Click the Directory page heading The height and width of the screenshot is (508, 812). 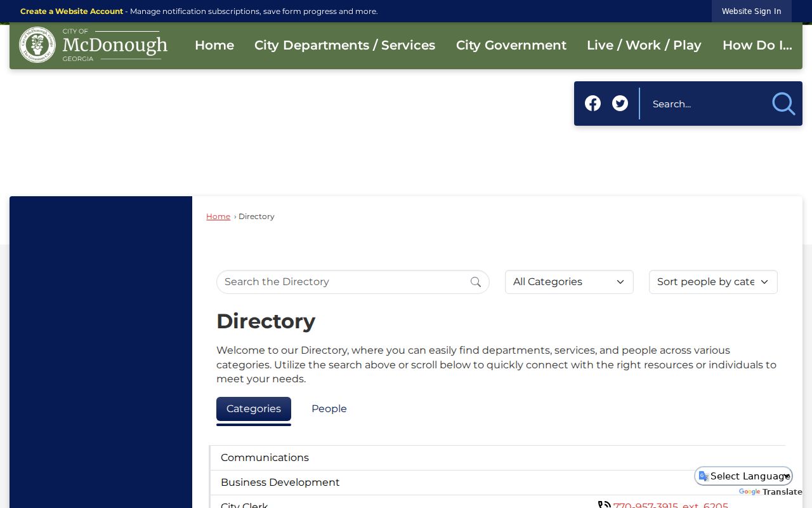tap(266, 321)
